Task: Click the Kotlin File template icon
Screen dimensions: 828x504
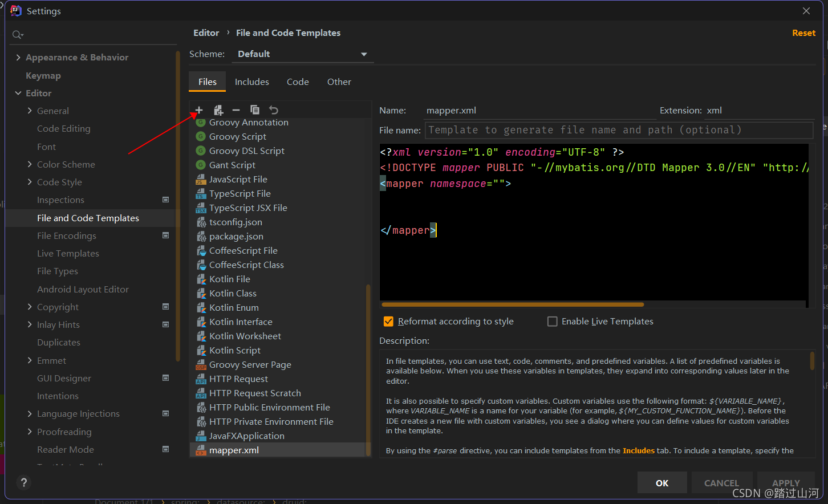Action: (201, 279)
